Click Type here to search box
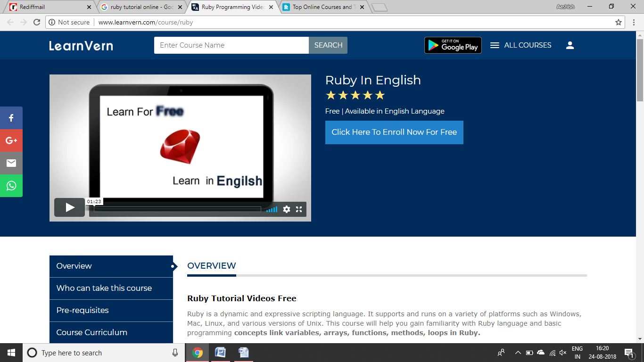 click(x=104, y=353)
